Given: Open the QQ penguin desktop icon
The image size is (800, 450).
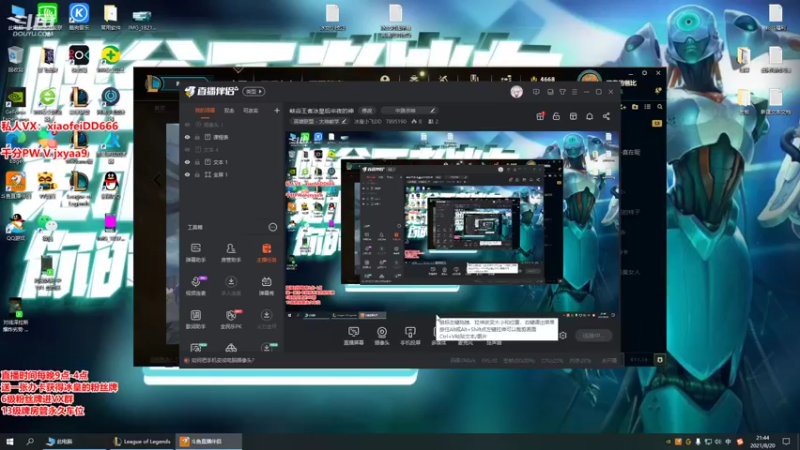Looking at the screenshot, I should point(110,185).
